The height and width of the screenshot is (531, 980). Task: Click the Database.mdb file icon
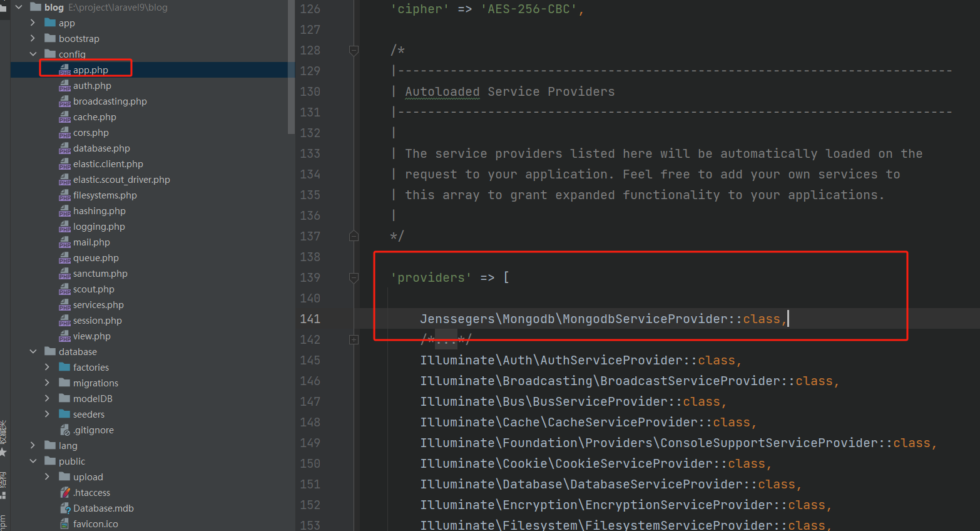click(x=64, y=508)
